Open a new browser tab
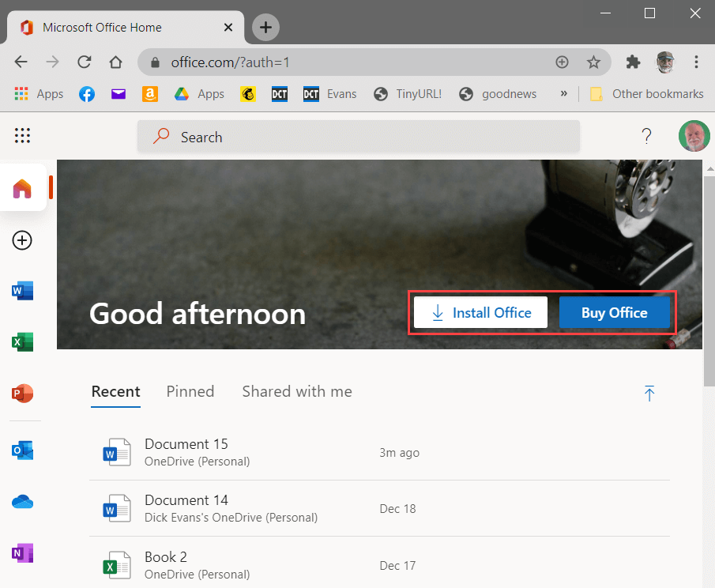The width and height of the screenshot is (715, 588). pos(265,28)
